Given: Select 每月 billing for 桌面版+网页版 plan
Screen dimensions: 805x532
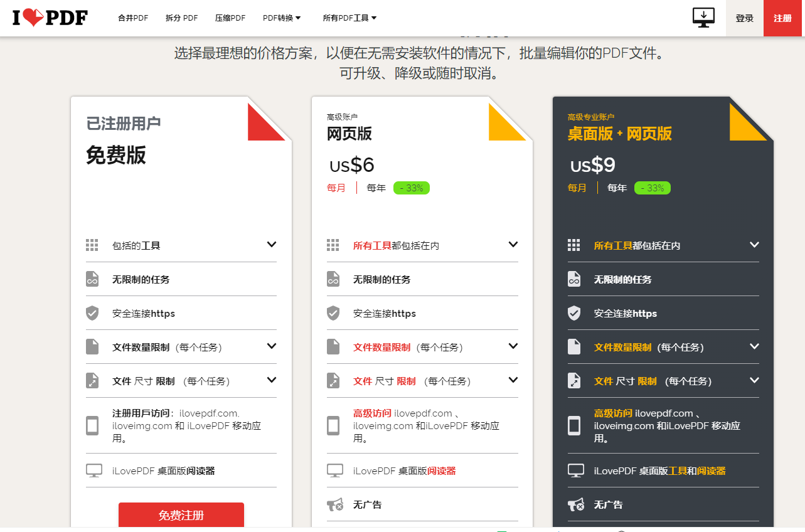Looking at the screenshot, I should point(577,188).
